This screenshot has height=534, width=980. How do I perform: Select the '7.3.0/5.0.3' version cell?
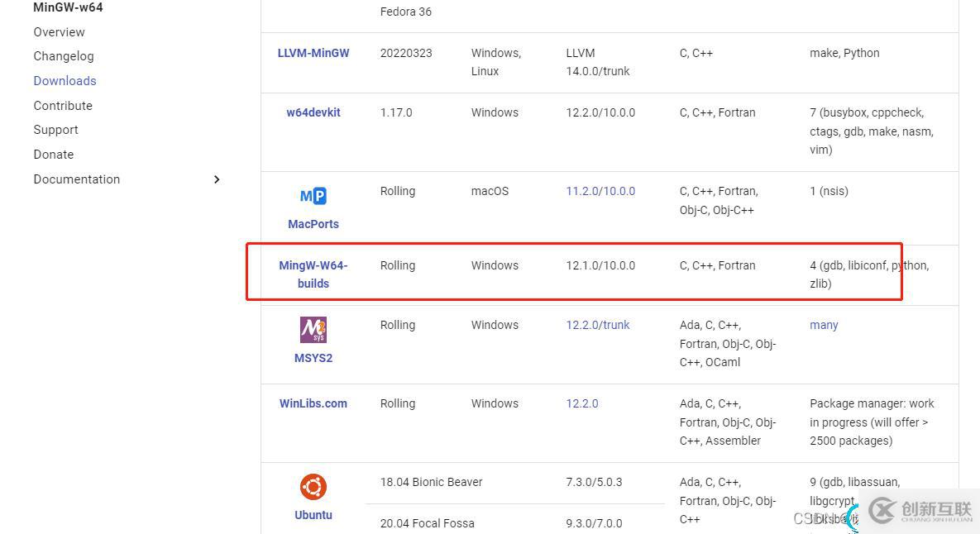click(595, 482)
